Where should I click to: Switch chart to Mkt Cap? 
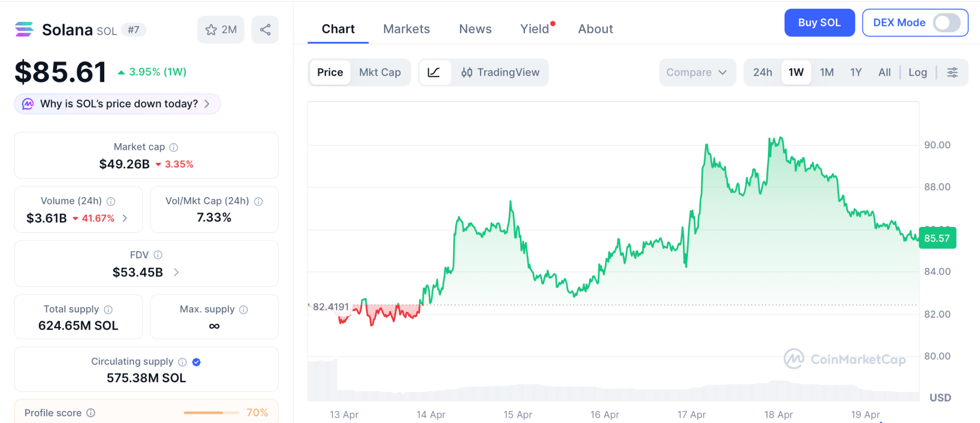(x=380, y=72)
